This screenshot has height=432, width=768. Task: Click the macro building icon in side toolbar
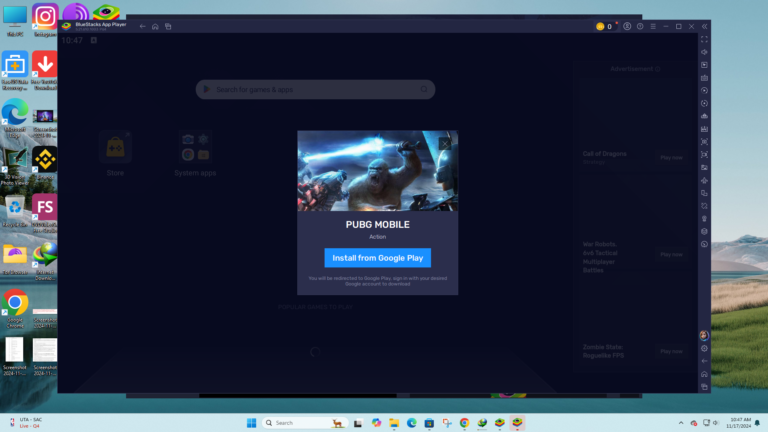(704, 129)
